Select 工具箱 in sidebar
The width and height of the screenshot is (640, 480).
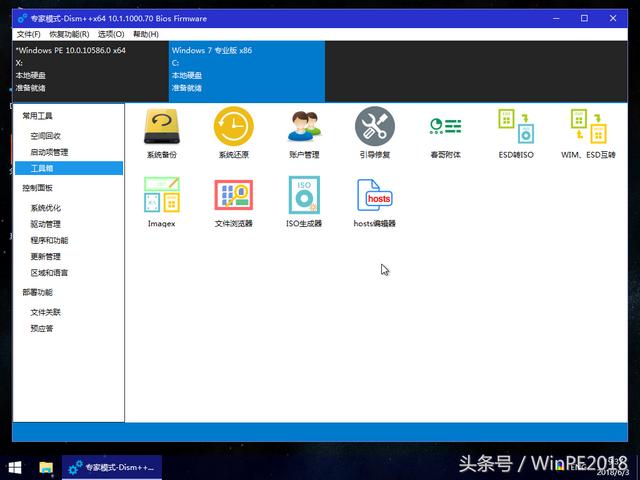(x=69, y=168)
